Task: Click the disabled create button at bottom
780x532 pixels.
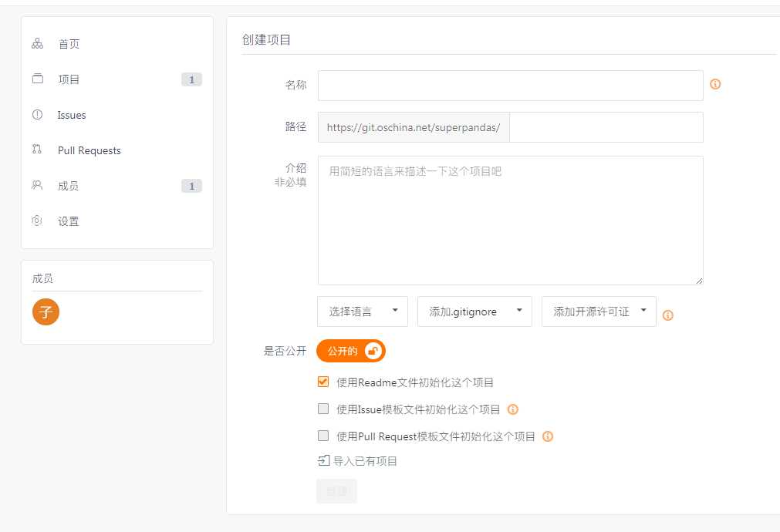Action: pyautogui.click(x=337, y=491)
